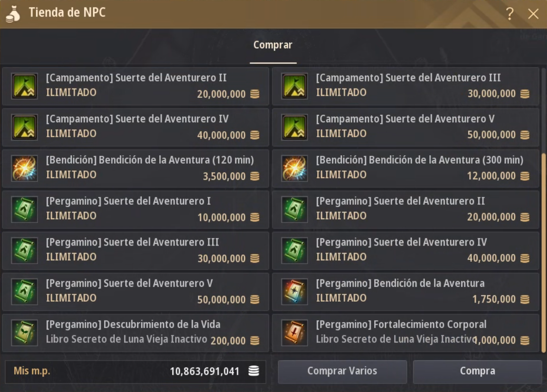Click the Campamento Suerte del Aventurero V icon
Image resolution: width=547 pixels, height=392 pixels.
coord(295,127)
